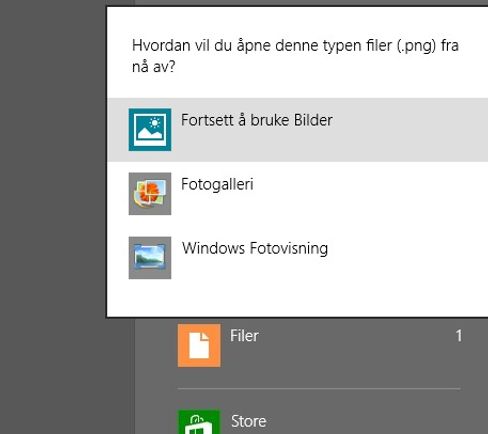Click the green Store icon

click(199, 422)
